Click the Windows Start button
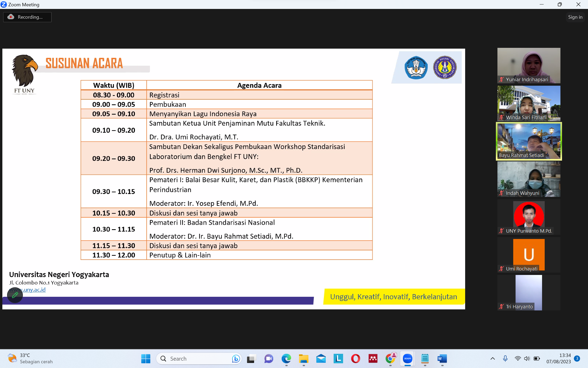Screen dimensions: 588x368 [146, 359]
